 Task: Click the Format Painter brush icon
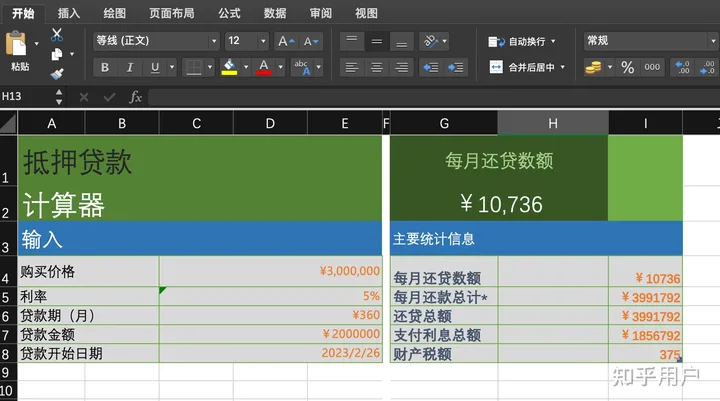click(58, 73)
